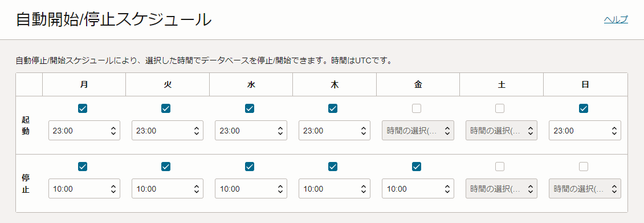Open Tuesday start time 23:00 dropdown

[x=168, y=131]
